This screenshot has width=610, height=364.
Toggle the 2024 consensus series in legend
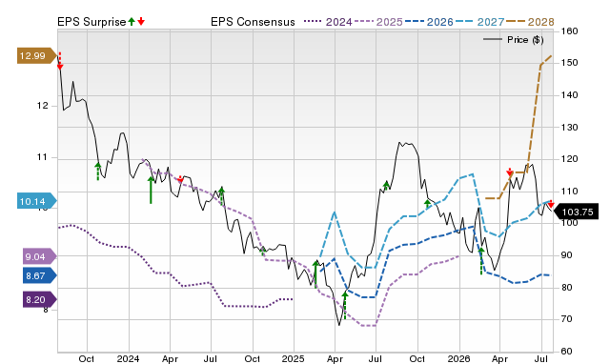328,22
